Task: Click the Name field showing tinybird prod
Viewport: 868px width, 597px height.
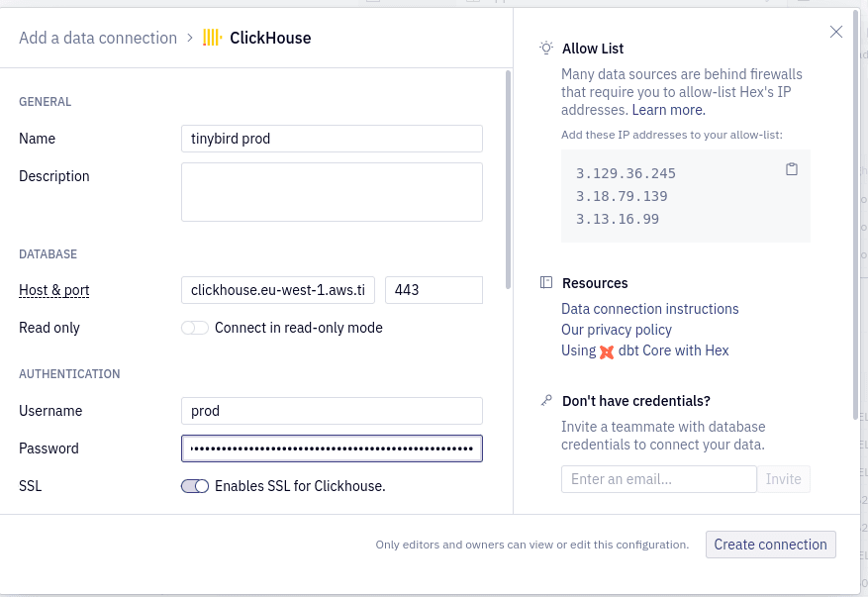Action: (332, 139)
